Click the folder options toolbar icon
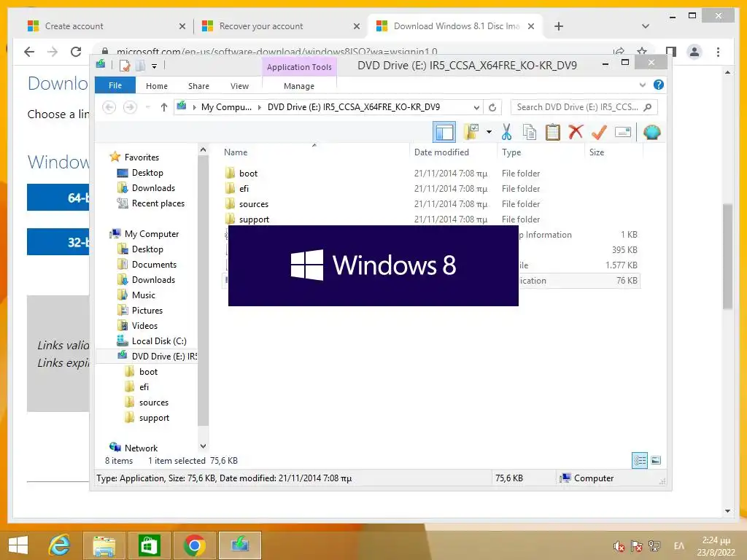Viewport: 747px width, 560px height. (x=471, y=132)
